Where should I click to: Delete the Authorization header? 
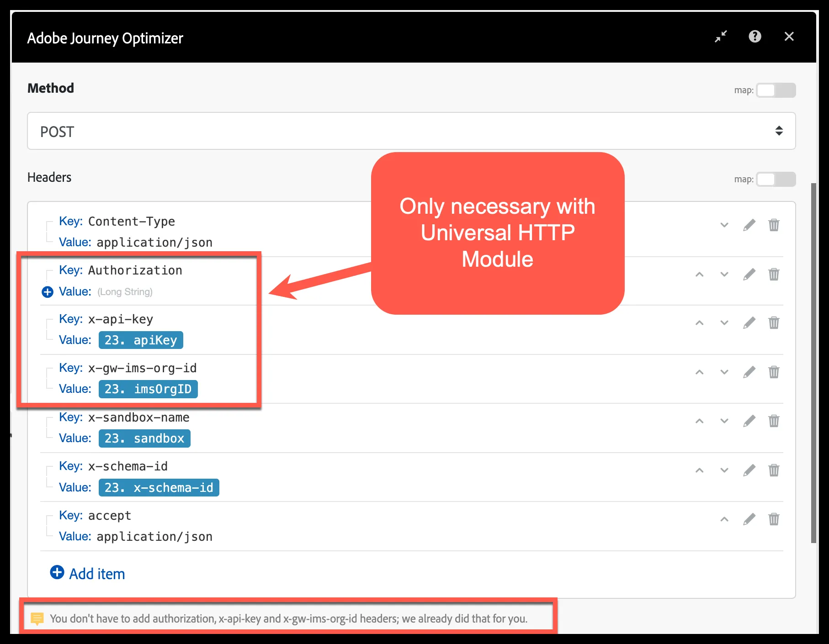click(x=774, y=274)
